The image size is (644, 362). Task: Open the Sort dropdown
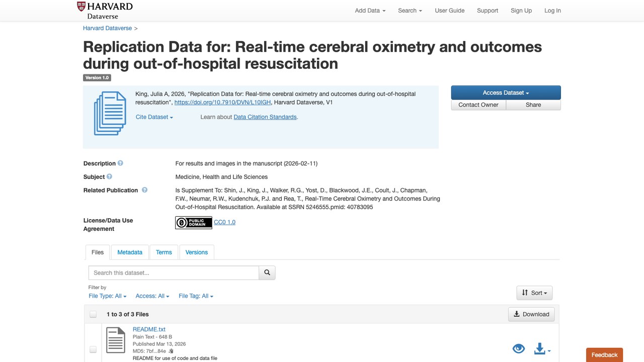(534, 293)
